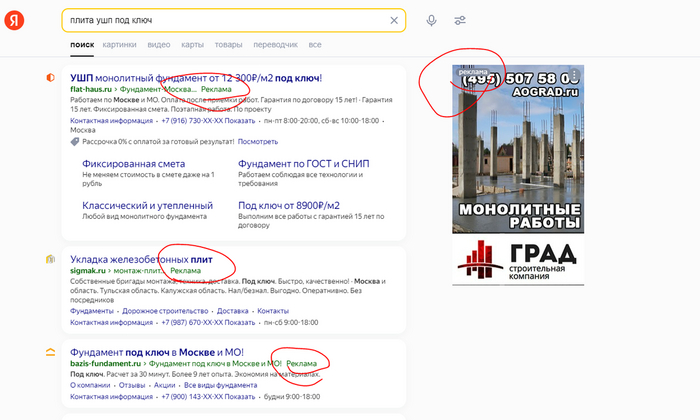Open the Переводчик tab

pyautogui.click(x=275, y=45)
